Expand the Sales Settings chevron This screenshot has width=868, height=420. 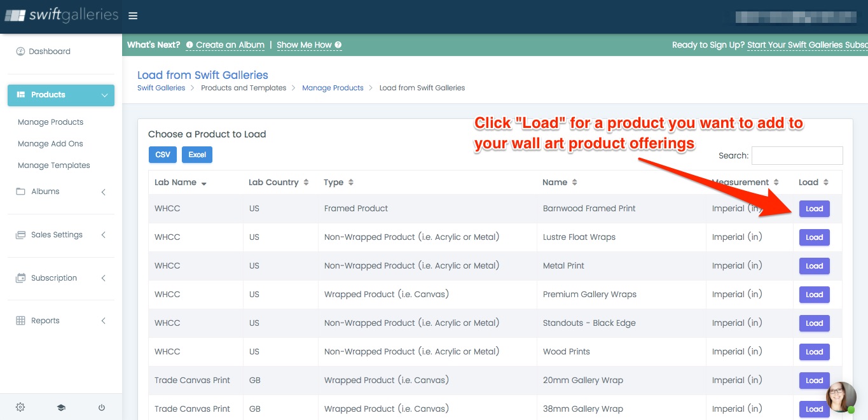coord(103,235)
